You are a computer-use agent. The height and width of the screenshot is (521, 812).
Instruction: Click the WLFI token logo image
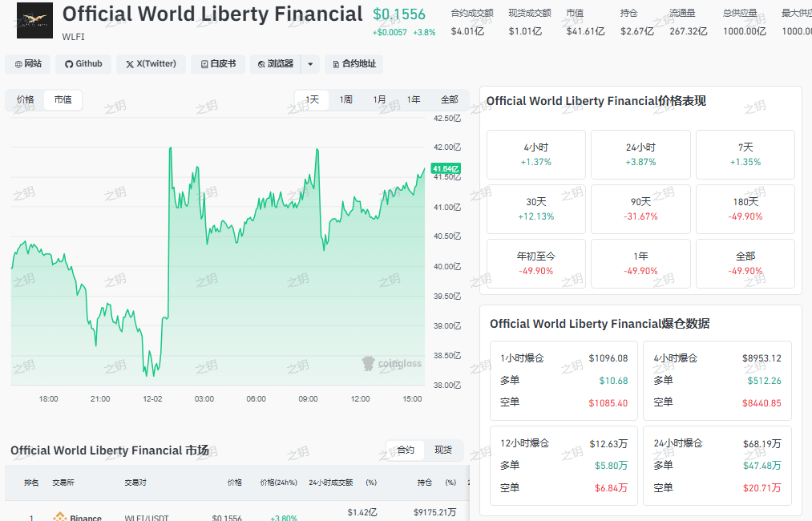[x=34, y=20]
